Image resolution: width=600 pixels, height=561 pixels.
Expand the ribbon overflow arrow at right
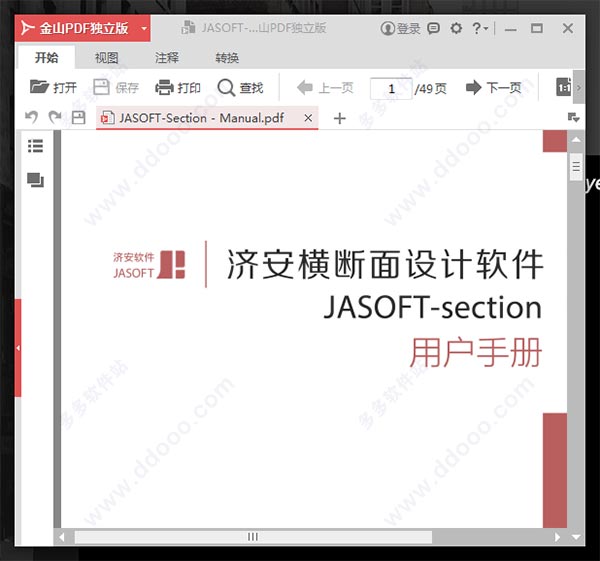[579, 87]
